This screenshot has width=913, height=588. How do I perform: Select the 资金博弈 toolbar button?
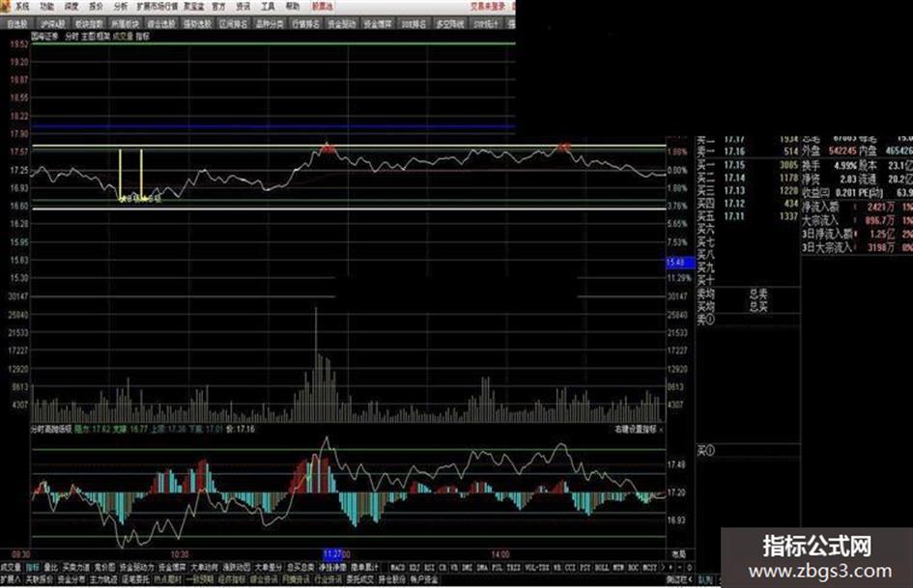(x=378, y=24)
